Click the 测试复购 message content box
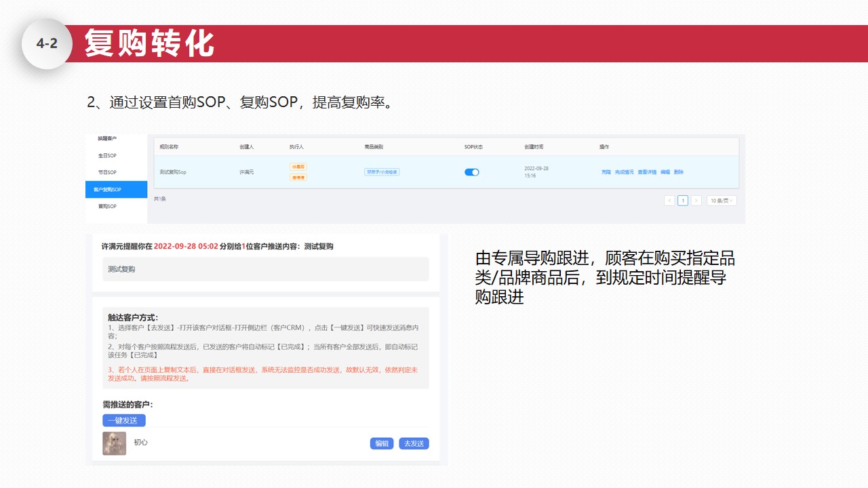 (265, 269)
